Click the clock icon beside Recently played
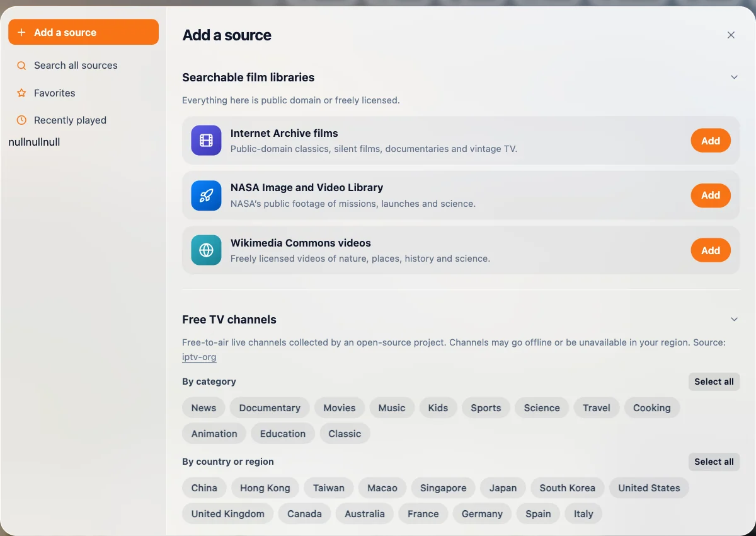This screenshot has height=536, width=756. pos(21,120)
